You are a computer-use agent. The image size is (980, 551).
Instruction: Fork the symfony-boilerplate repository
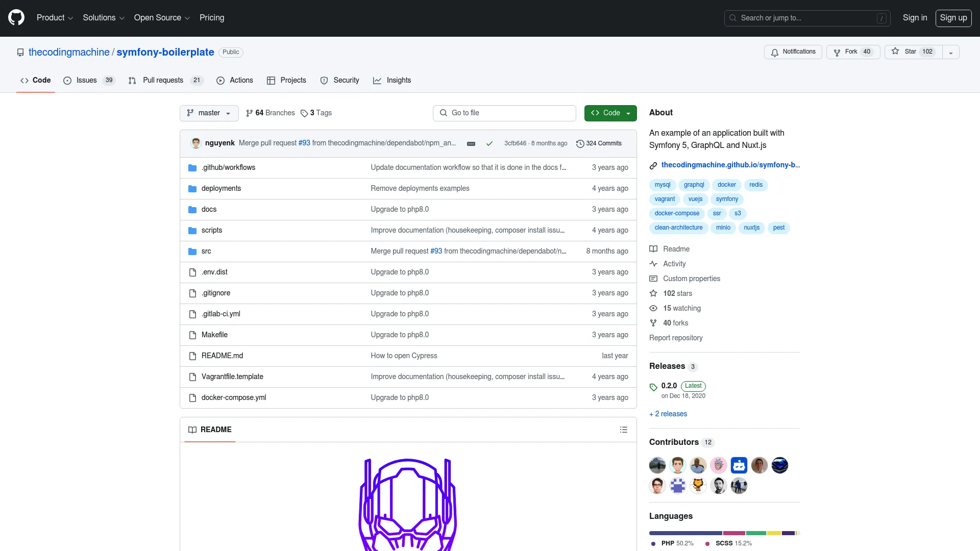coord(853,52)
